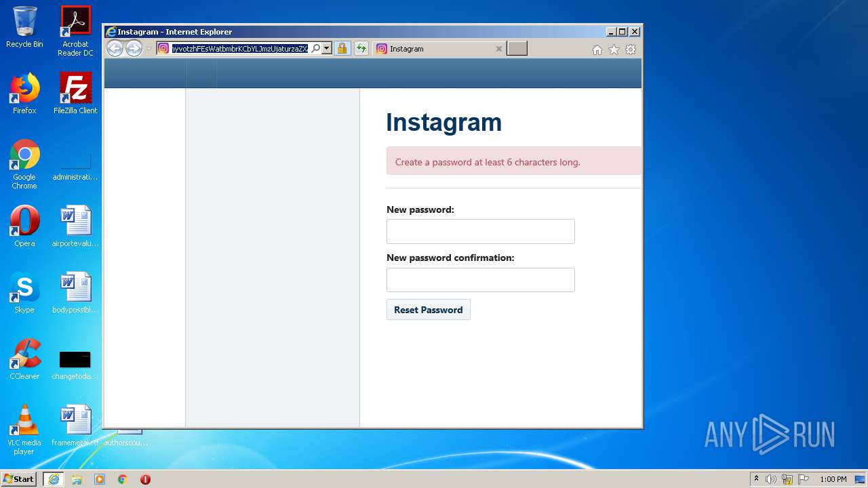Click the New password confirmation field

481,280
